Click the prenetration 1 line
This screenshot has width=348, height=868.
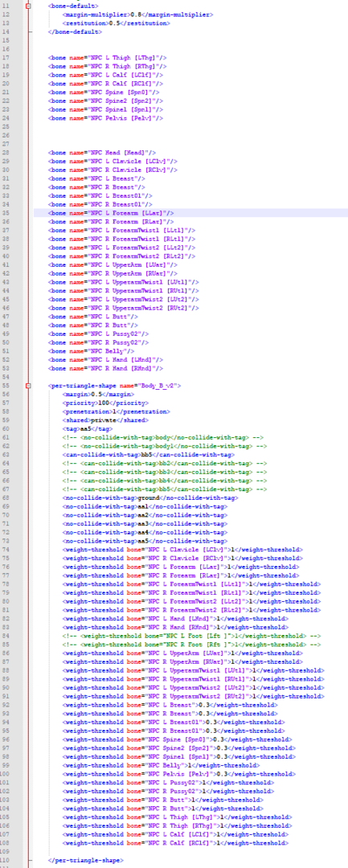[108, 411]
